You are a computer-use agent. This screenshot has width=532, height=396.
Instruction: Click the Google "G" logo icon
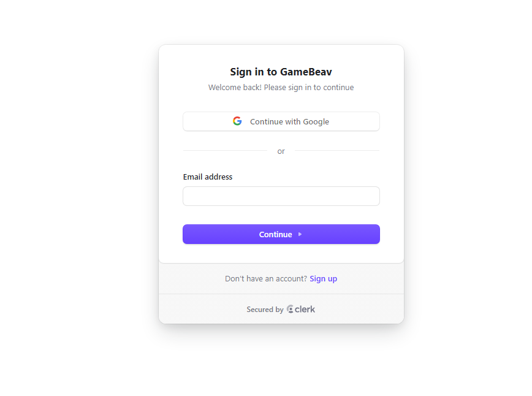[237, 121]
